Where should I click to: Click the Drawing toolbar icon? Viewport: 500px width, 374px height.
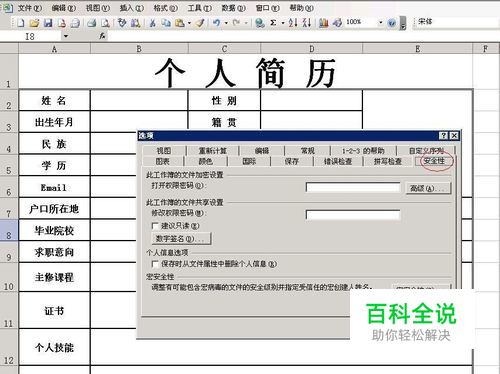pyautogui.click(x=337, y=23)
